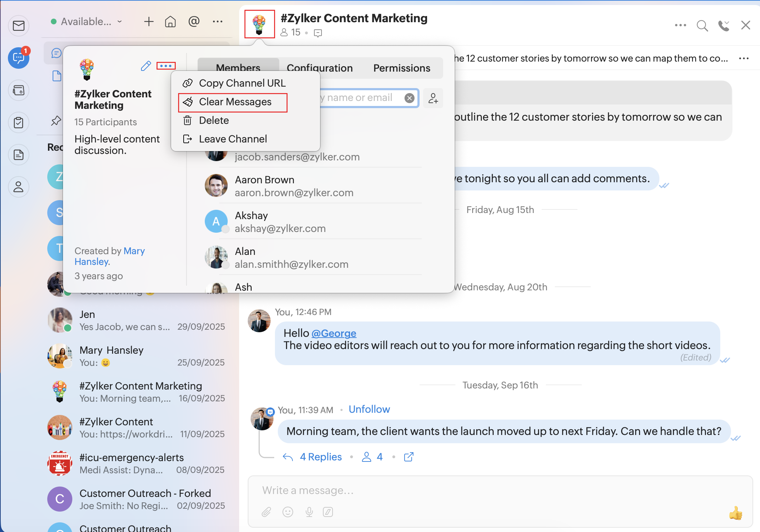760x532 pixels.
Task: Select Clear Messages menu option
Action: [x=235, y=102]
